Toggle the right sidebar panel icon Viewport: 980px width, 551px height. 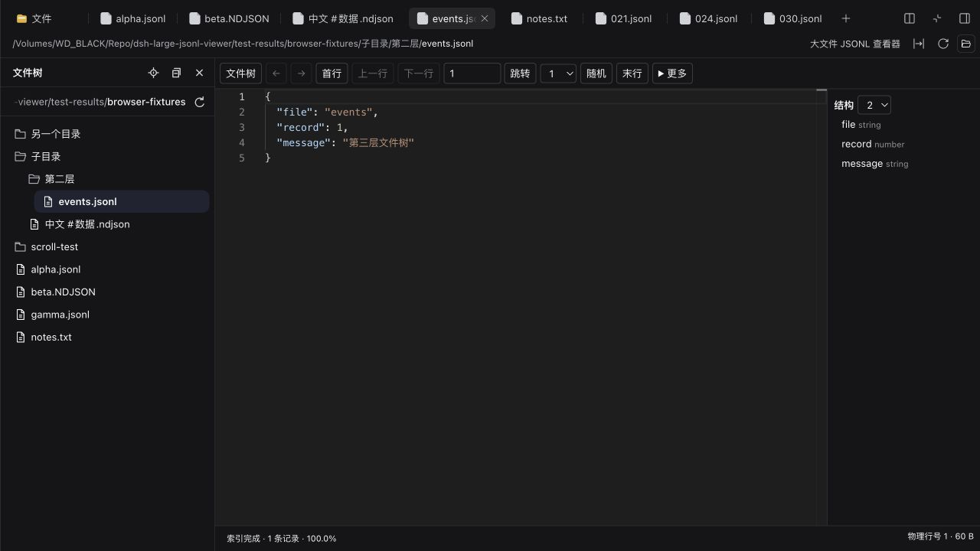tap(965, 18)
